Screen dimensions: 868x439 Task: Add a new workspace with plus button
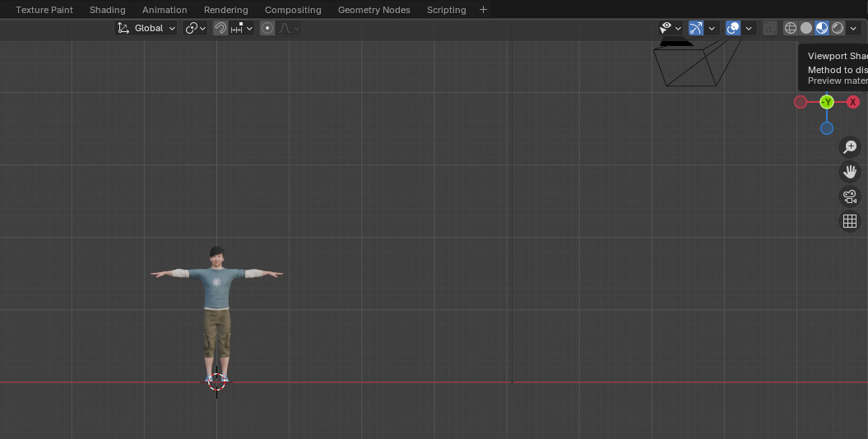tap(483, 10)
